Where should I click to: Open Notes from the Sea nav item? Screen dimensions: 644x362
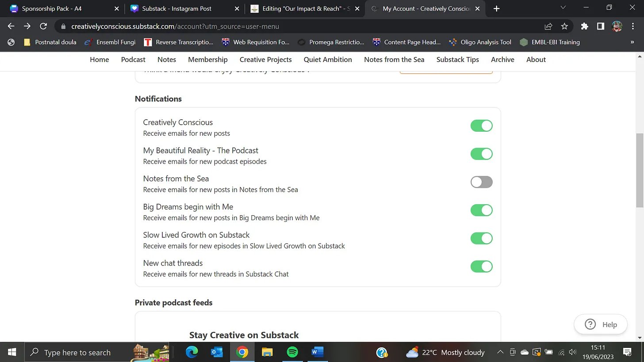click(394, 60)
